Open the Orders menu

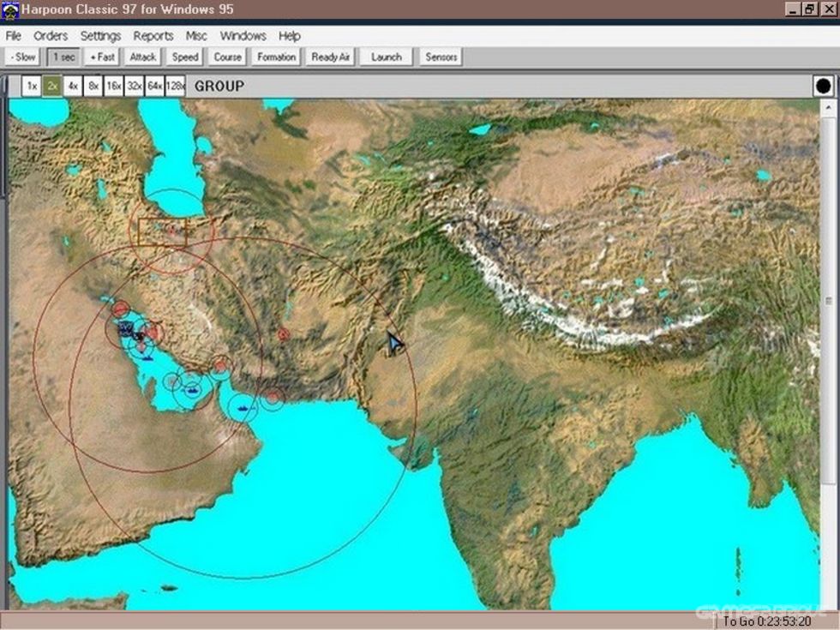pos(51,36)
